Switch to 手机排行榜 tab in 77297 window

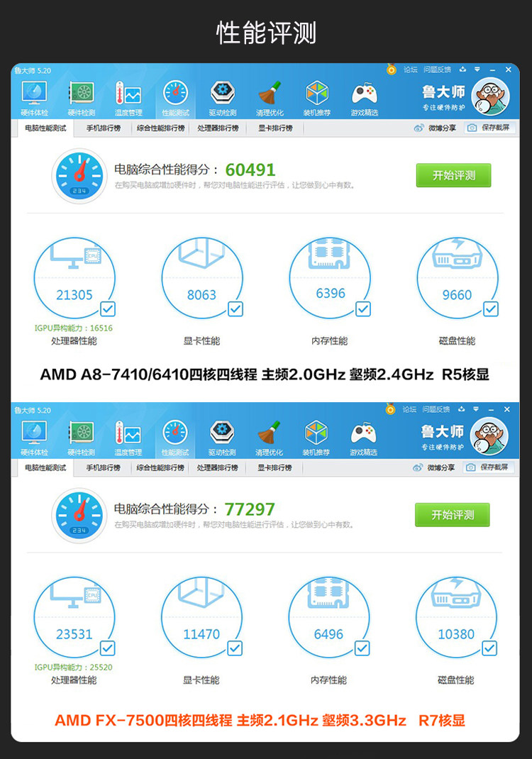[103, 467]
